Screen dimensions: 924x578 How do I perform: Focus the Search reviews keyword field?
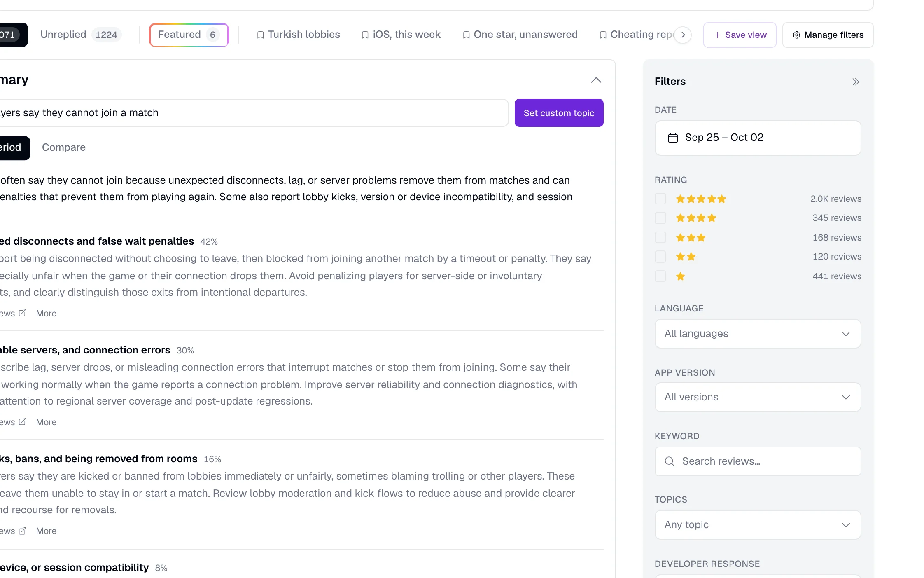[758, 461]
